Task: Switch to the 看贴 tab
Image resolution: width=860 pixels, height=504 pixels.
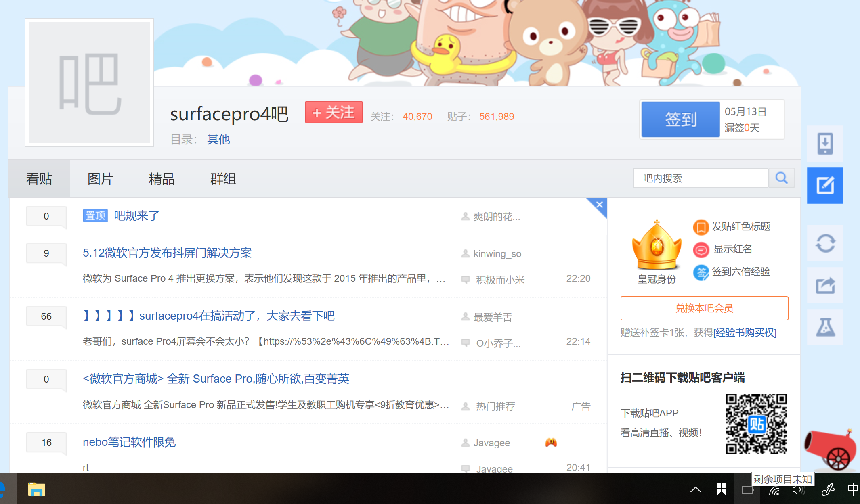Action: [39, 178]
